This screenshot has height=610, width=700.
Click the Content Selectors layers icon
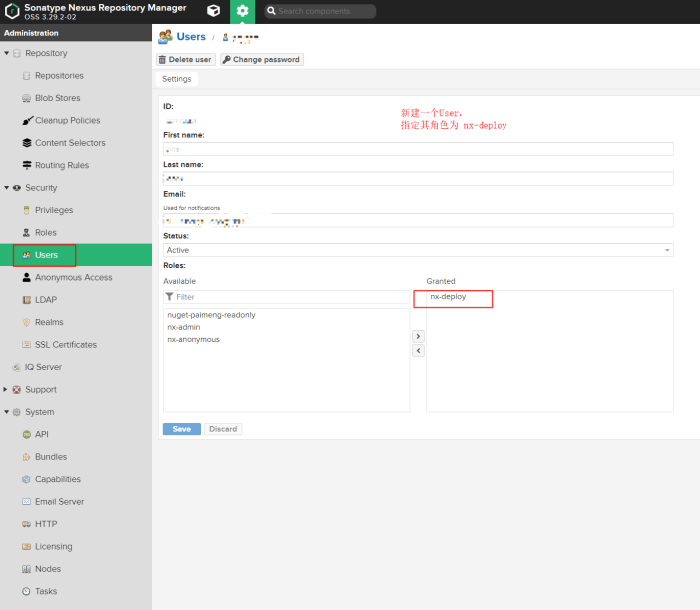pos(27,143)
